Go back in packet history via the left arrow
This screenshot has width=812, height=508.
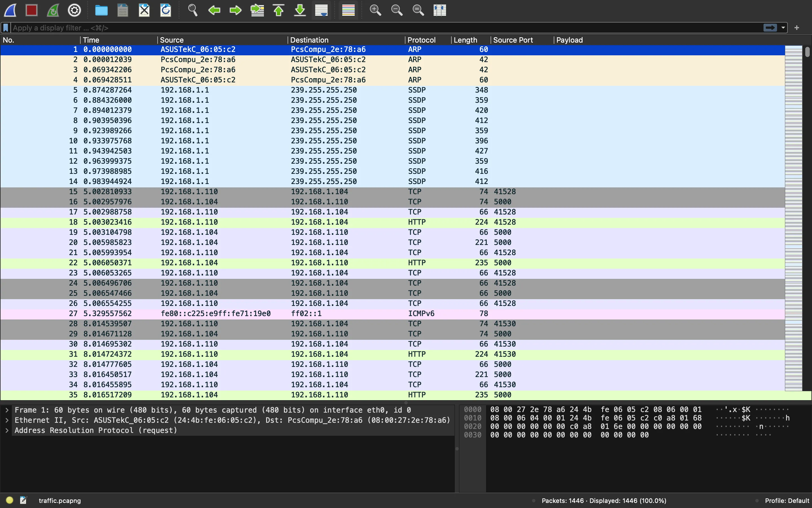pyautogui.click(x=214, y=10)
